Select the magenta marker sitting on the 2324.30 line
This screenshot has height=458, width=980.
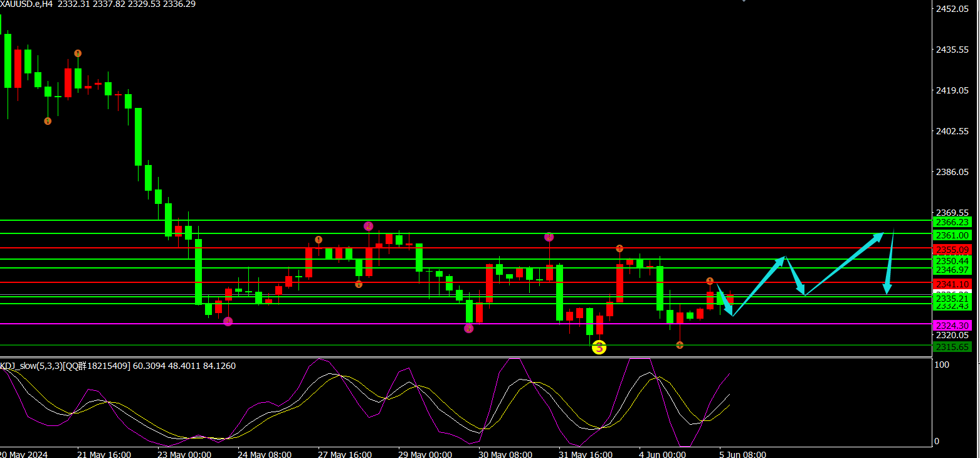point(228,321)
